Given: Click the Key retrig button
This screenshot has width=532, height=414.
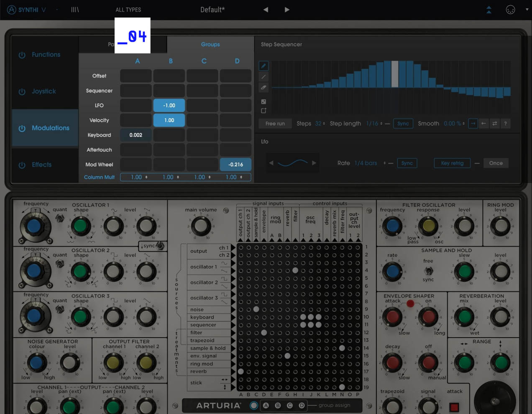Looking at the screenshot, I should pos(452,163).
